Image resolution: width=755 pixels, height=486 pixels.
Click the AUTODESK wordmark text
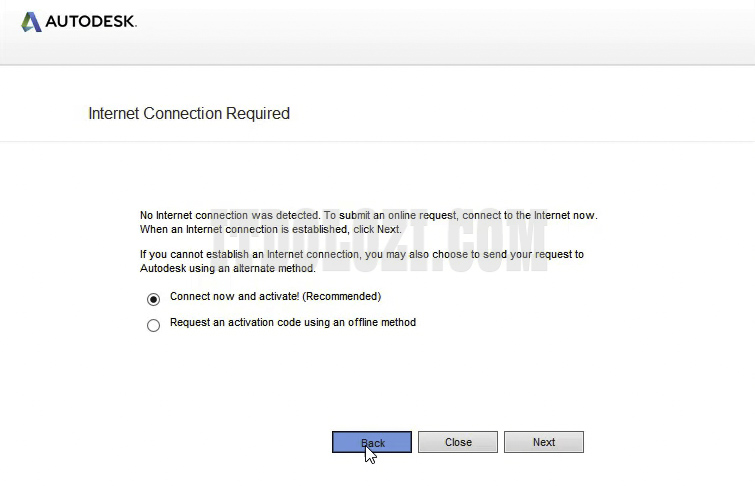point(91,21)
